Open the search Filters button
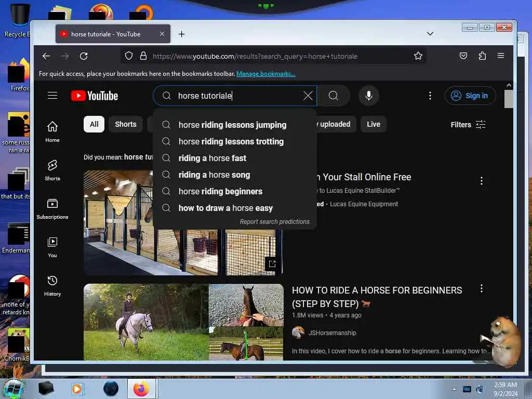 468,125
